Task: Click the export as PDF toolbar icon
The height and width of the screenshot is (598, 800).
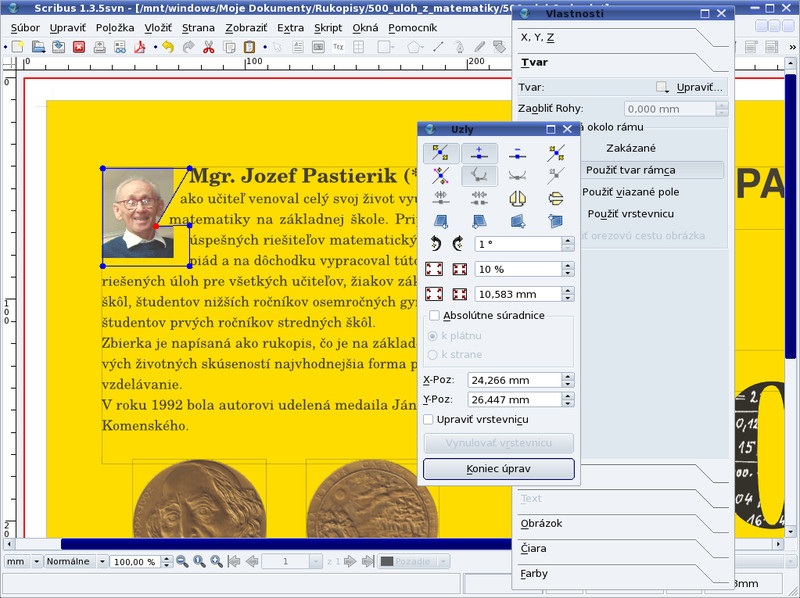Action: pos(141,46)
